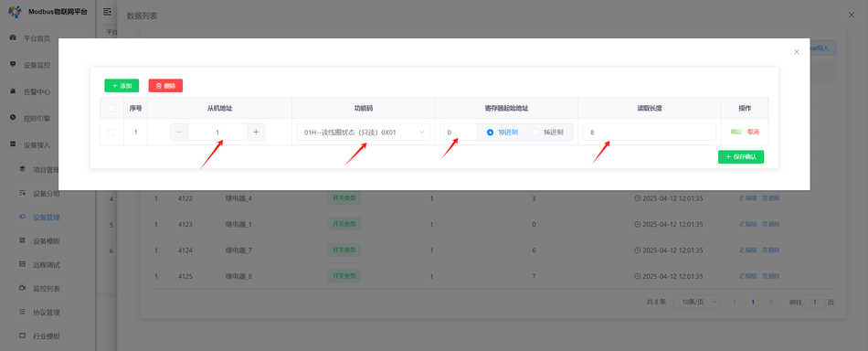Click the 设备模版 icon in the sidebar
Viewport: 868px width, 351px height.
22,240
